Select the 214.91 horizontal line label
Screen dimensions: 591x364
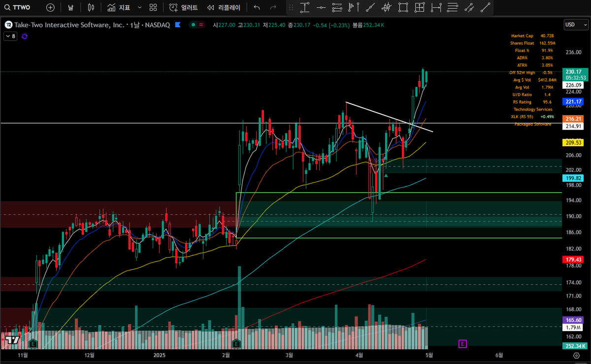[x=574, y=126]
